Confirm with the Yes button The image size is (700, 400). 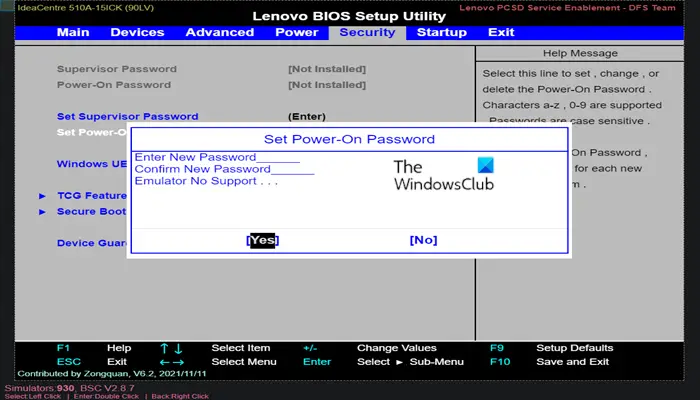coord(262,240)
